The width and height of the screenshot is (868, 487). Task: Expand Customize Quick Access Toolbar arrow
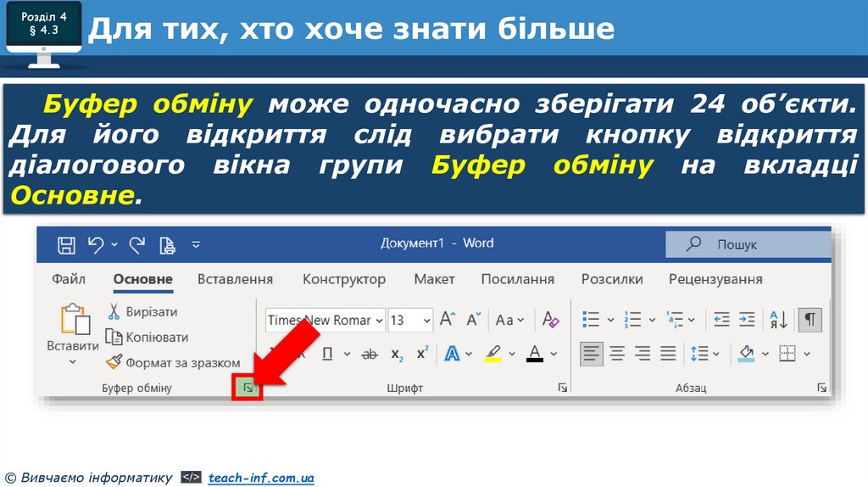196,244
